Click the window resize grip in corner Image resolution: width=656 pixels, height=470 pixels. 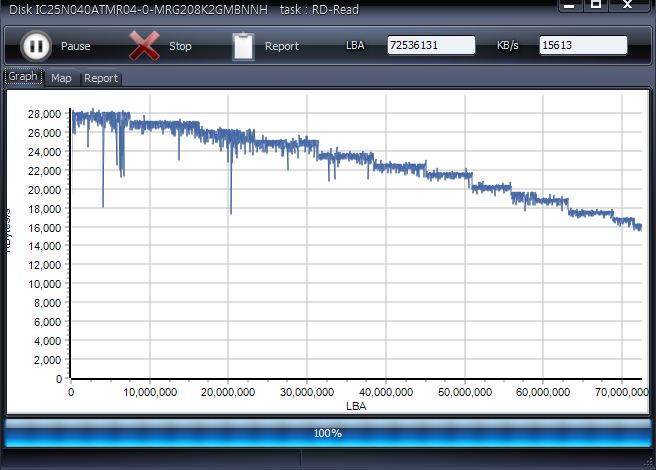pos(649,462)
